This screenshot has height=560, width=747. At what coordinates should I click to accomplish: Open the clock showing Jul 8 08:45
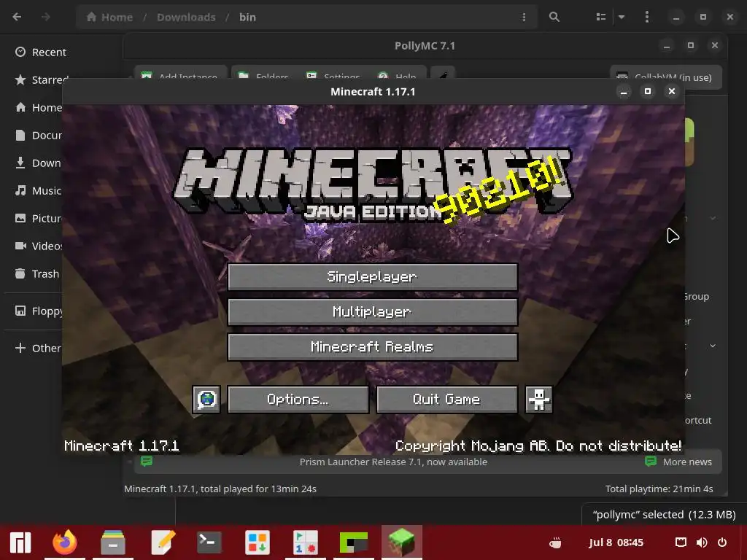[x=616, y=542]
